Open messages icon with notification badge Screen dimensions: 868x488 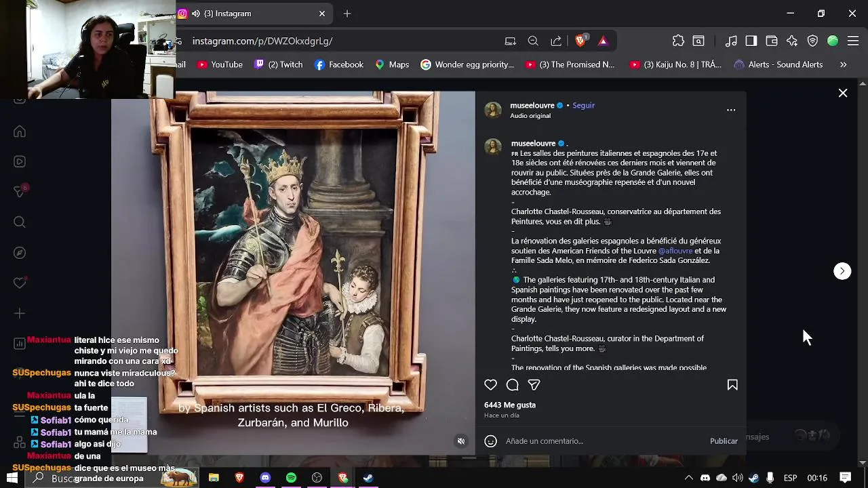[20, 192]
